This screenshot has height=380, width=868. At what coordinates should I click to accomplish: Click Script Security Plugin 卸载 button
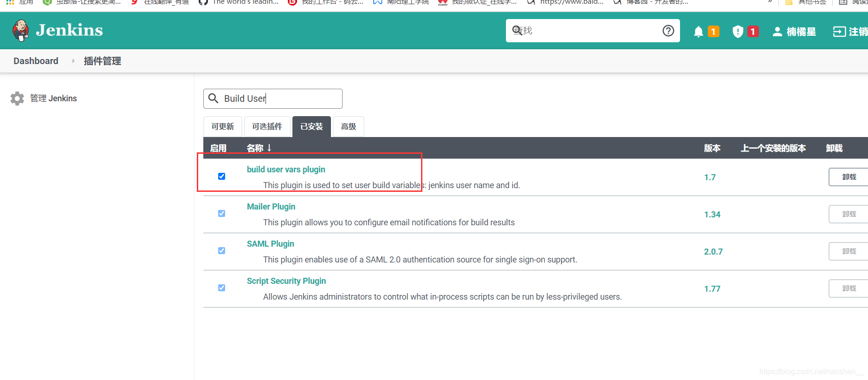[849, 288]
